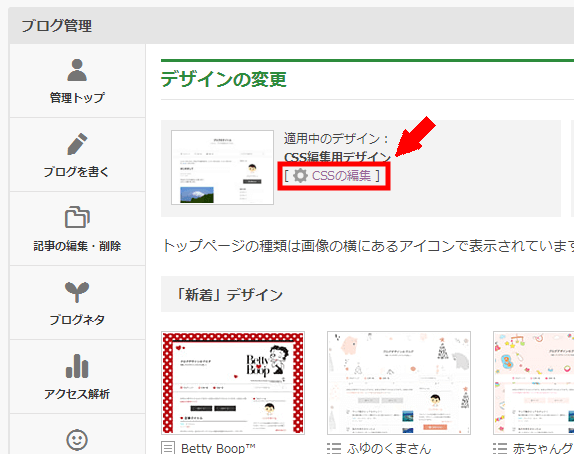This screenshot has width=574, height=454.
Task: Click the ブログ管理 header title
Action: (x=57, y=26)
